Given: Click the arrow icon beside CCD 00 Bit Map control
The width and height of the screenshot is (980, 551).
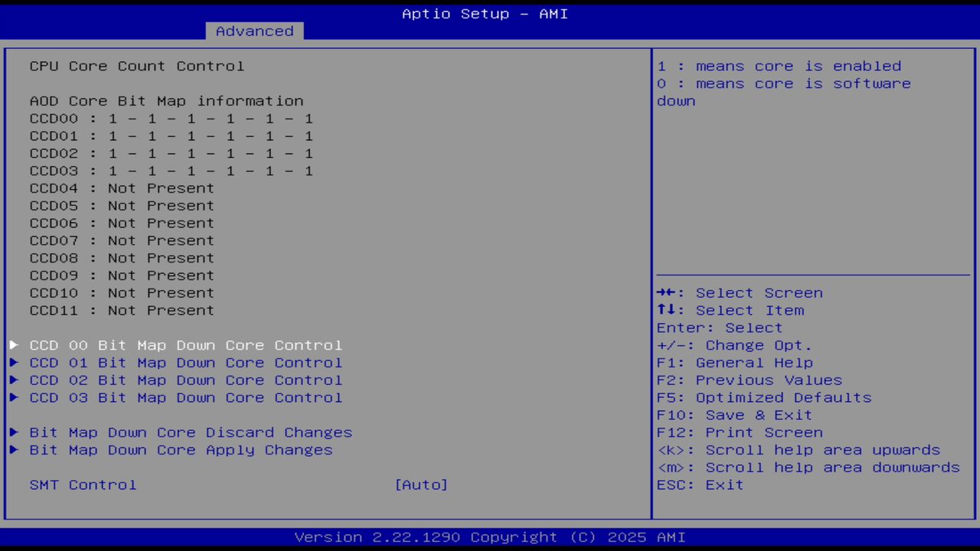Looking at the screenshot, I should [x=13, y=345].
